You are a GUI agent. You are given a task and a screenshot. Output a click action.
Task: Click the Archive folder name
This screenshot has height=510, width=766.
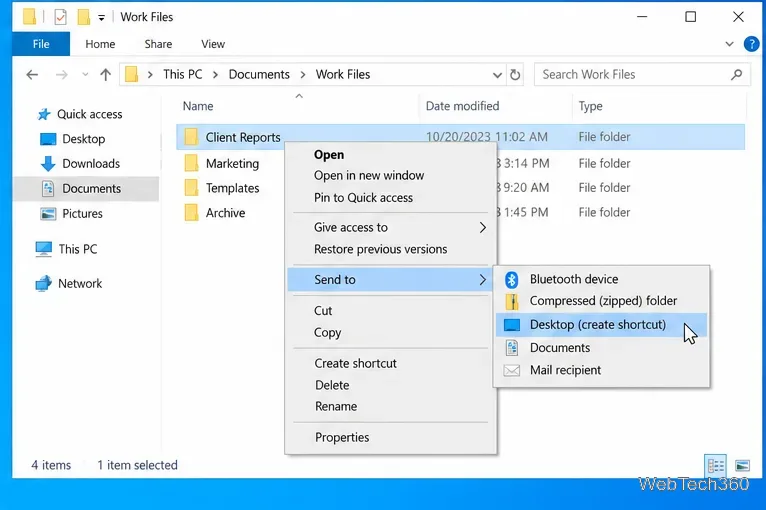tap(225, 213)
